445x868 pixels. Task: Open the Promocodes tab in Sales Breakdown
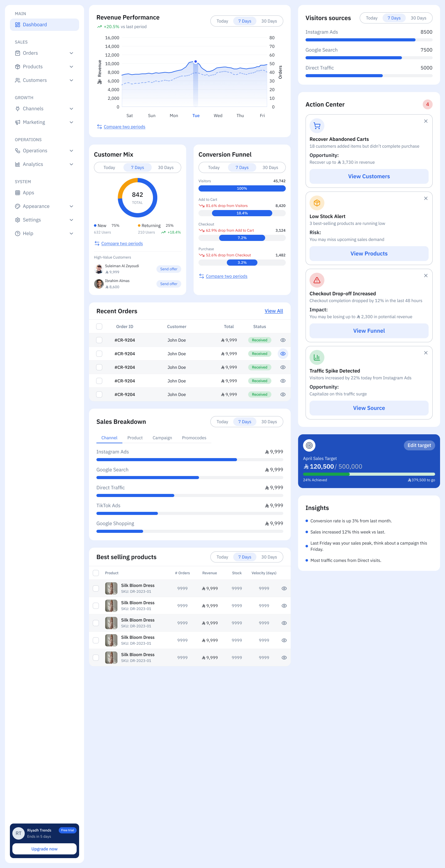tap(194, 438)
